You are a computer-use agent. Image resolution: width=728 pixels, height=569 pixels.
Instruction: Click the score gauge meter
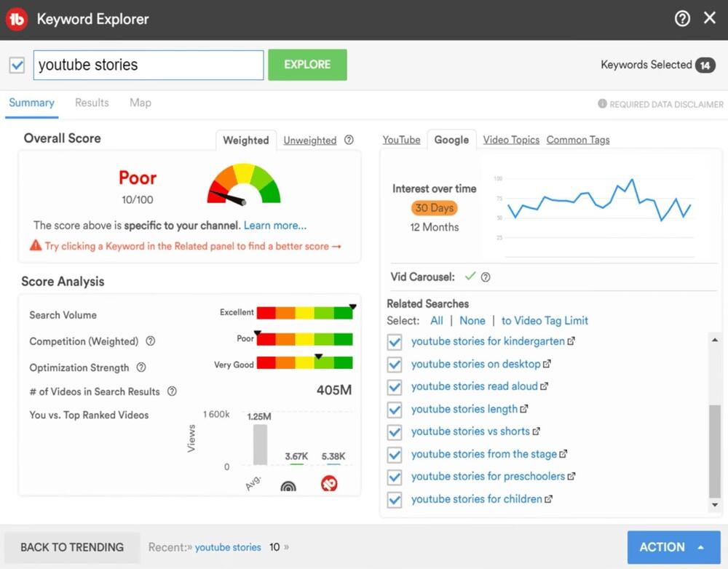click(244, 184)
